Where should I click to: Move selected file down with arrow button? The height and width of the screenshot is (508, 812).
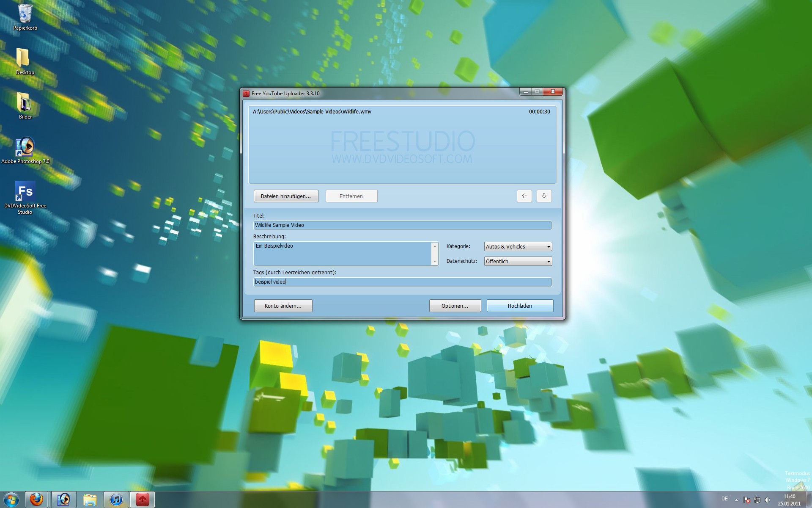pos(544,196)
